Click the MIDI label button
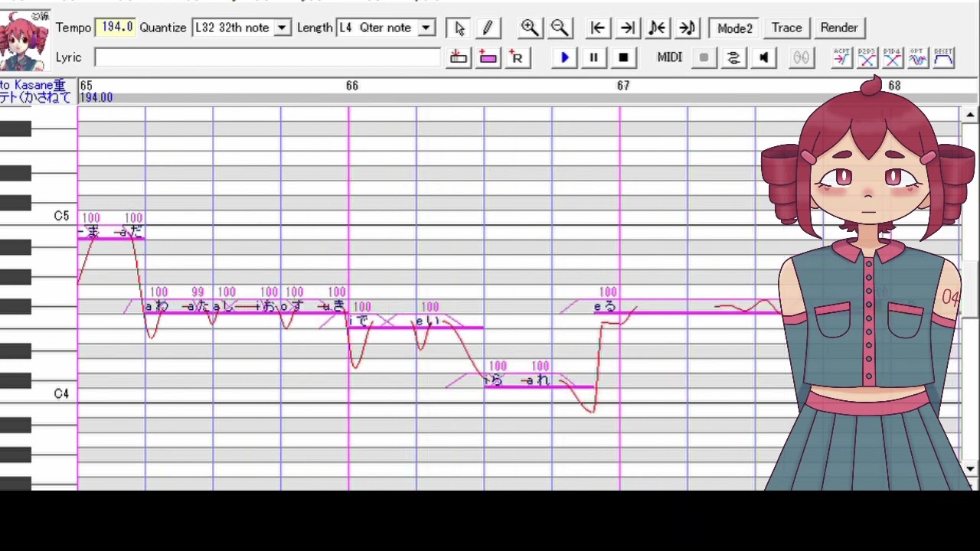Screen dimensions: 980x551 669,57
